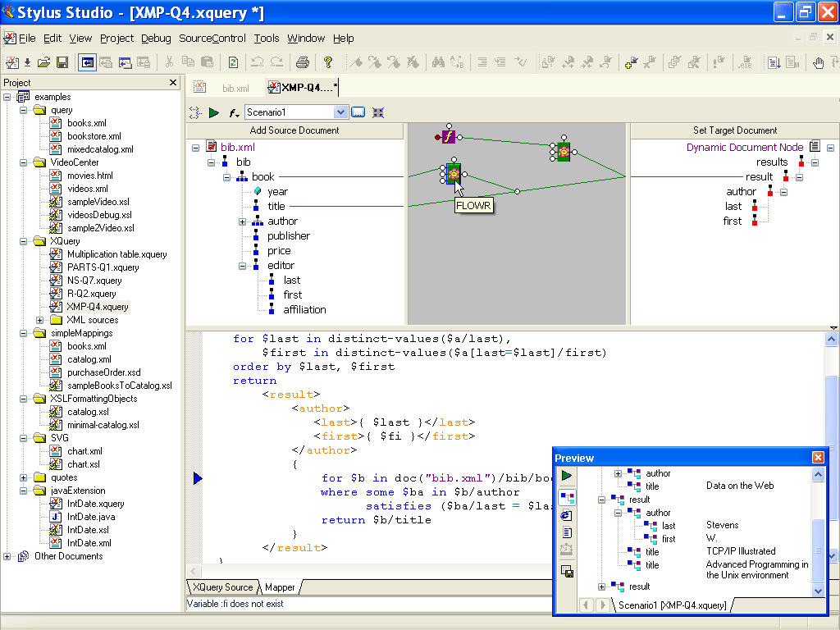
Task: Open the Debug menu
Action: 155,38
